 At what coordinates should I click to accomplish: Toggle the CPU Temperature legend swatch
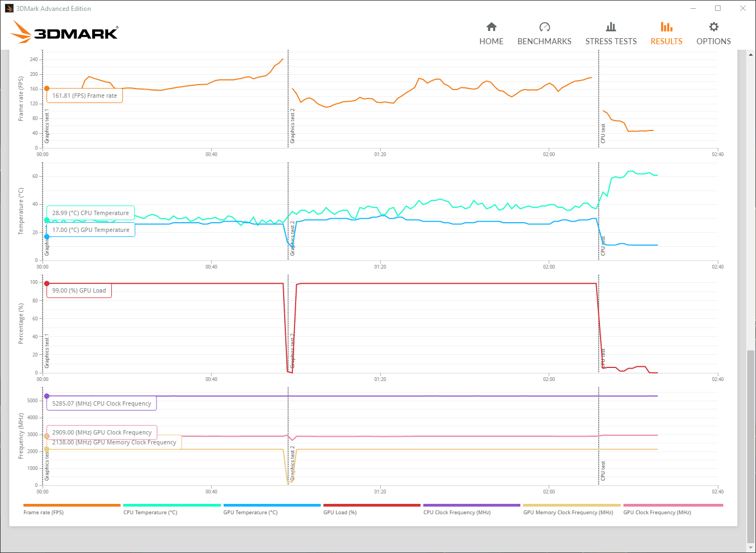pos(172,506)
